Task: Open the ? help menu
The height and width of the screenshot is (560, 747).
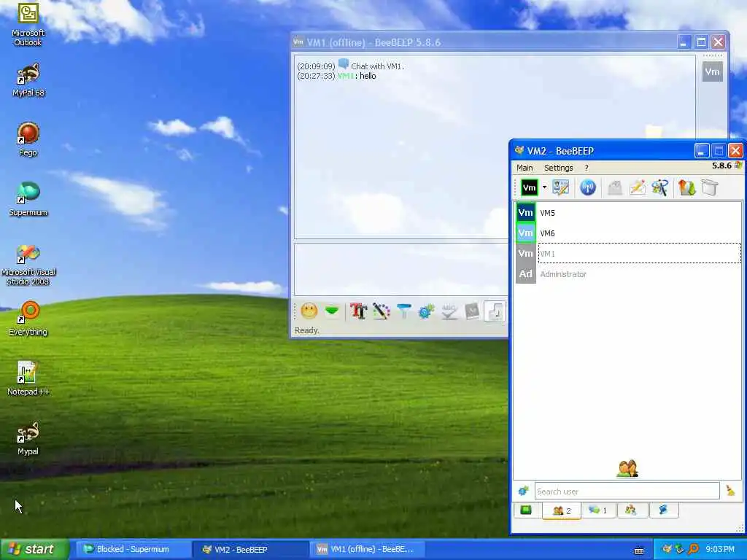Action: click(587, 168)
